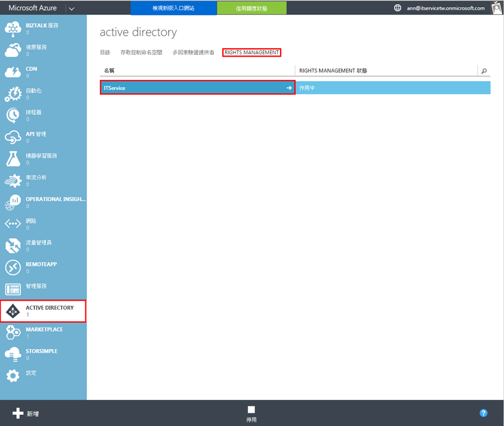The image size is (504, 426).
Task: Click the blue View new portal (檢視新版入口網站) button
Action: point(174,8)
